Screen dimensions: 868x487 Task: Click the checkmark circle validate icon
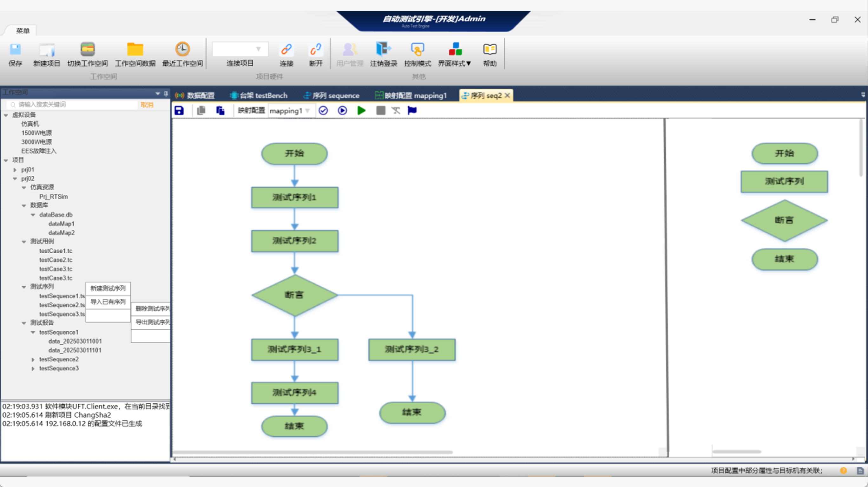(323, 110)
